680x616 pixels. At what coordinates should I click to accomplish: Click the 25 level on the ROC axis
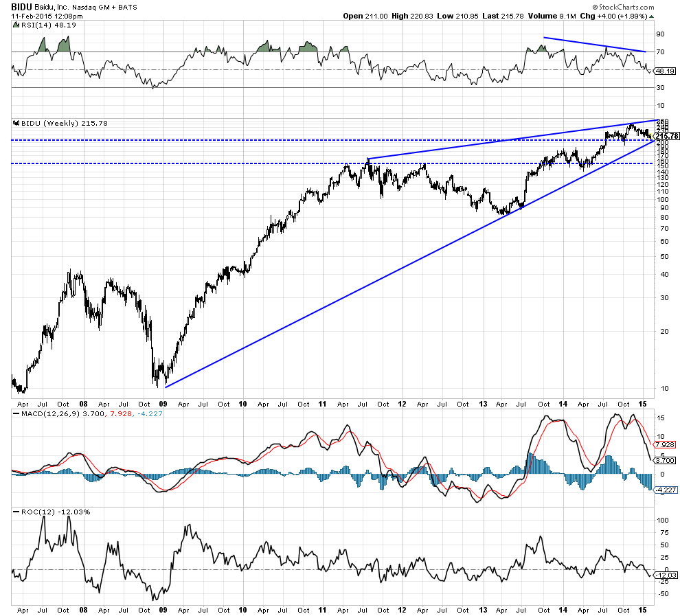(664, 557)
